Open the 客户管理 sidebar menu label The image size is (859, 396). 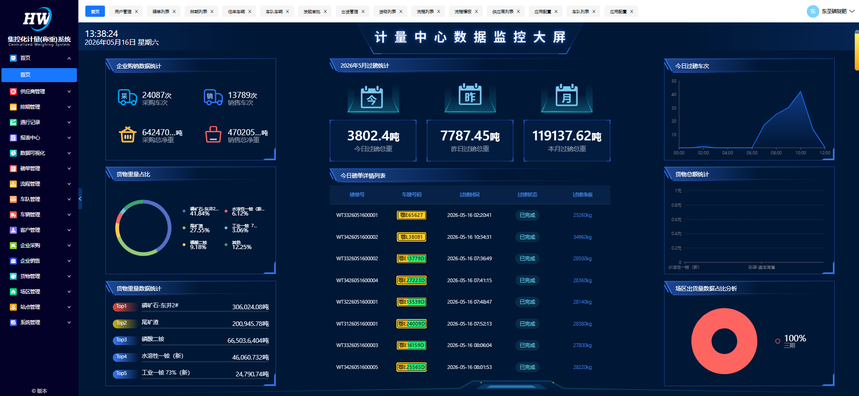(x=30, y=229)
